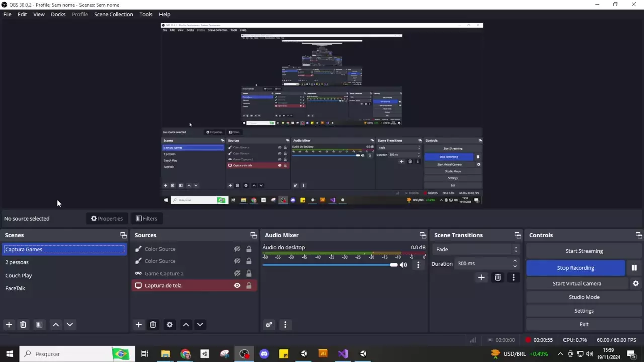Open Audio Mixer menu three dots

[285, 325]
